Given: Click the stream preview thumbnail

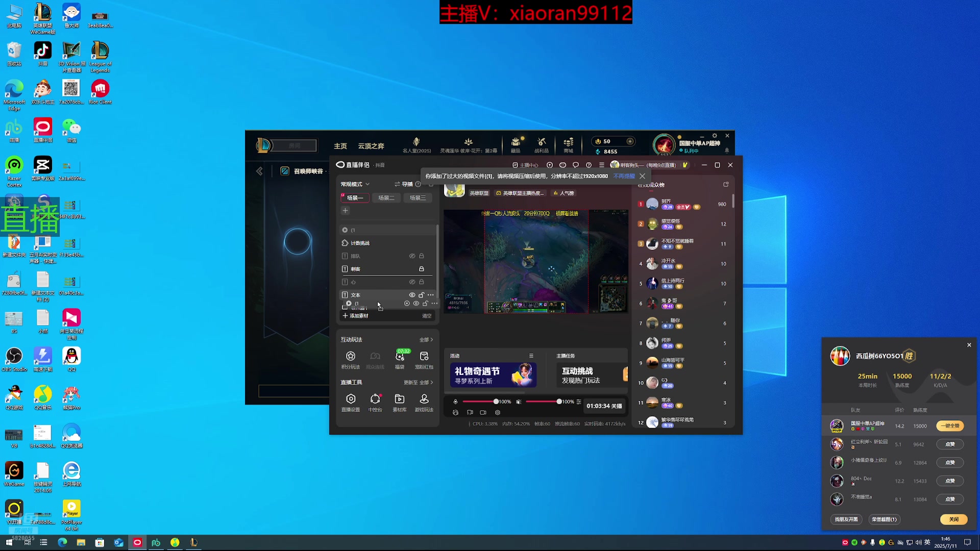Looking at the screenshot, I should click(x=535, y=261).
